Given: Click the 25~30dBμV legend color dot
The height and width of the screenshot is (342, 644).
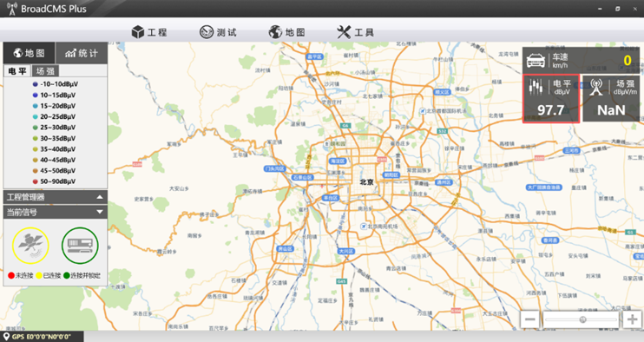Looking at the screenshot, I should tap(35, 128).
